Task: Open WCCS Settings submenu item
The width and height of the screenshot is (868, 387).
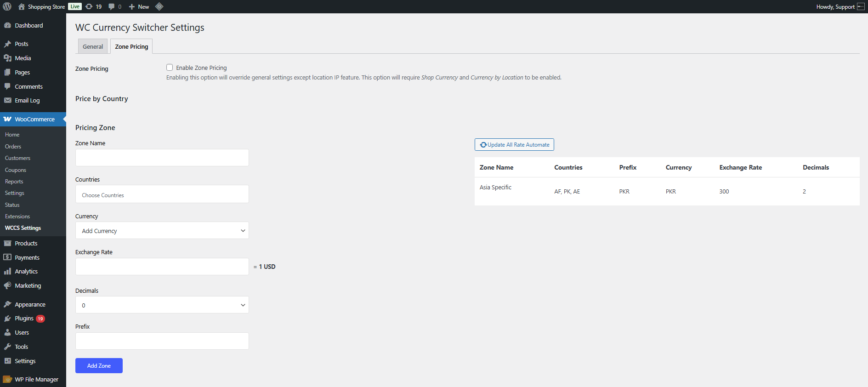Action: (23, 228)
